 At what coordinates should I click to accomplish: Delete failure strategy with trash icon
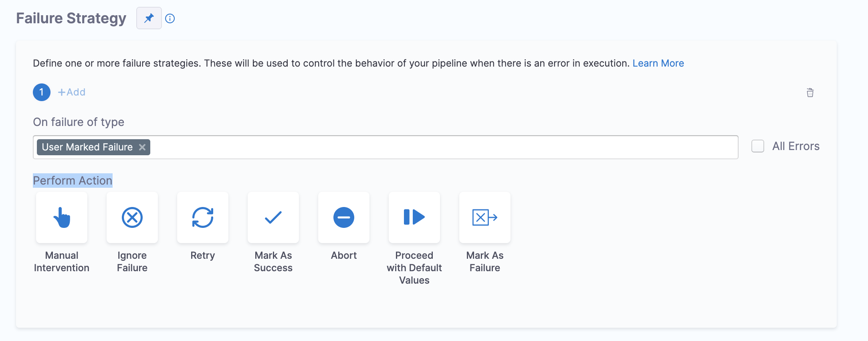coord(810,93)
